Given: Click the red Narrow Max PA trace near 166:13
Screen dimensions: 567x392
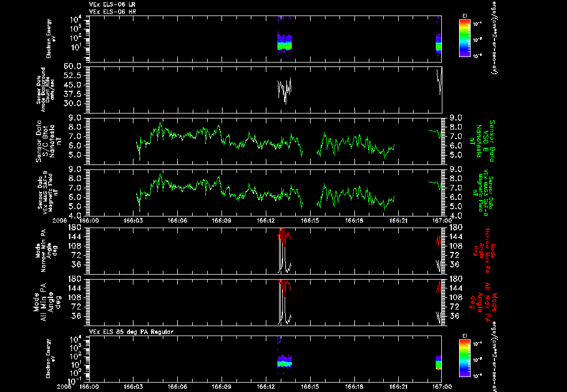Looking at the screenshot, I should point(284,237).
